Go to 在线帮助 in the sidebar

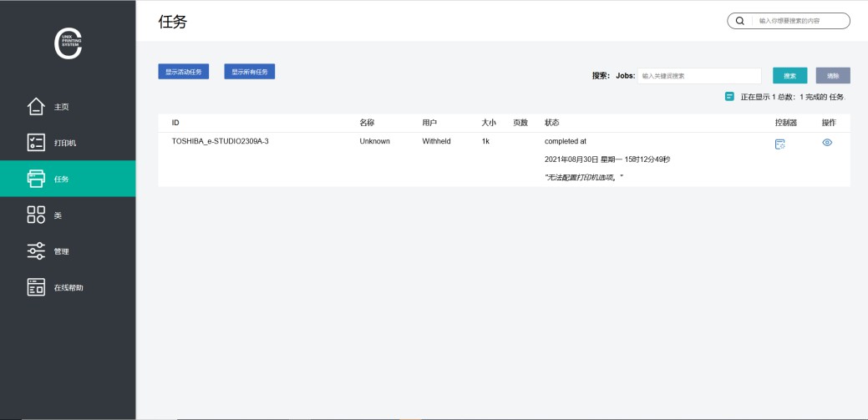point(69,287)
